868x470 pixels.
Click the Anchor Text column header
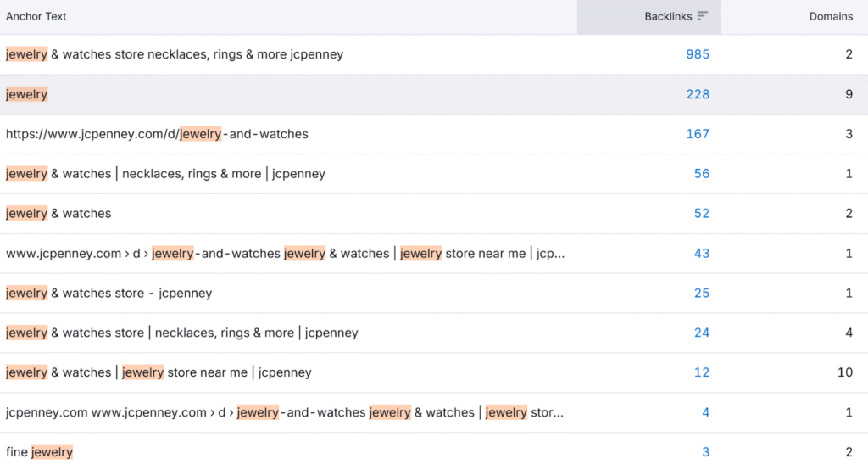coord(36,16)
